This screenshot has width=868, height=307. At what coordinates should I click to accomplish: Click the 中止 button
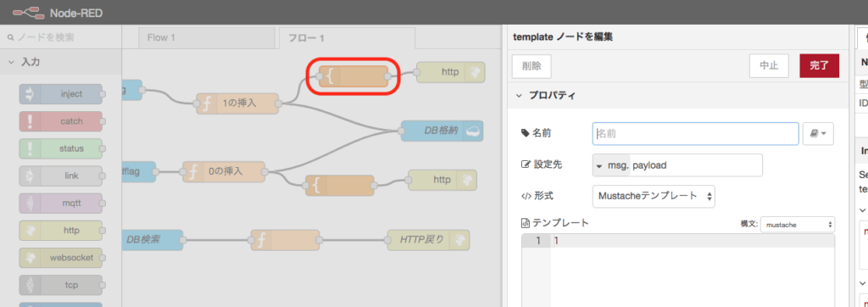pyautogui.click(x=769, y=65)
